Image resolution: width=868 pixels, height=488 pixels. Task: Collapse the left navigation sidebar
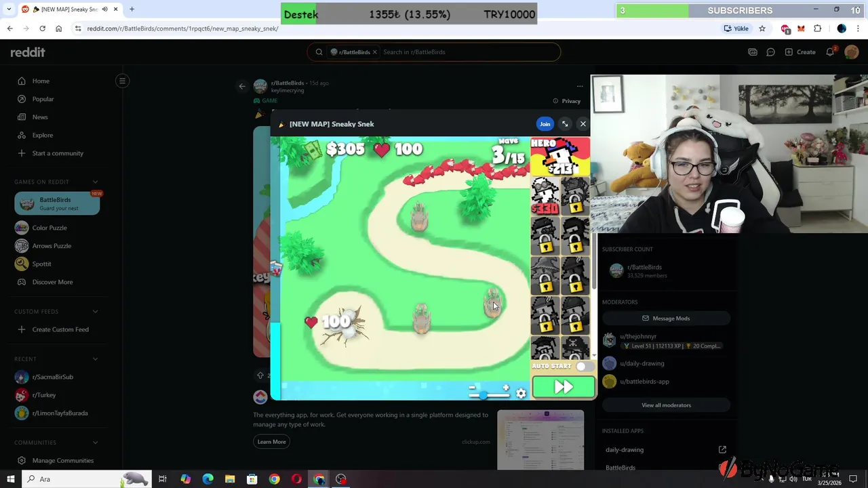pos(122,81)
